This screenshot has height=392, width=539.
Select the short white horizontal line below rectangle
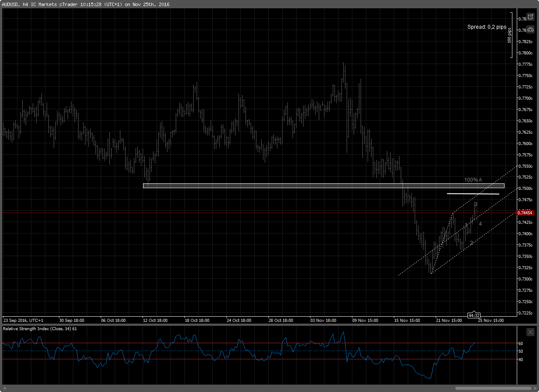[473, 193]
